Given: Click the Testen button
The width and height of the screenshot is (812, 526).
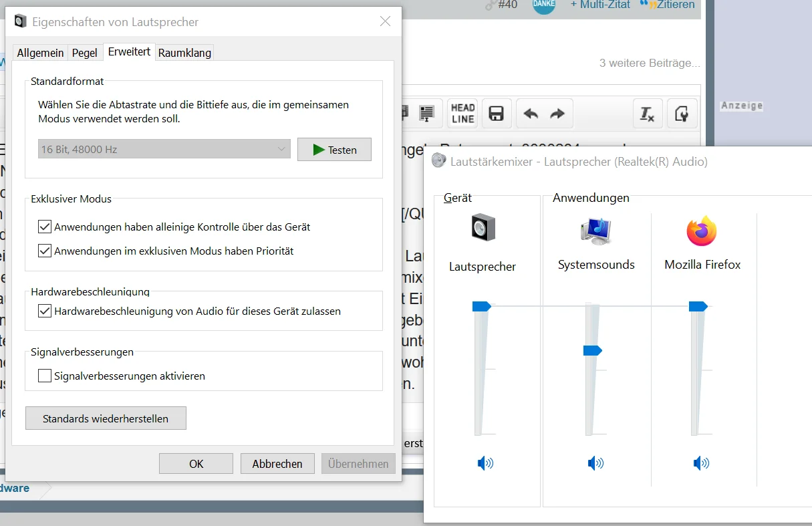Looking at the screenshot, I should coord(334,150).
